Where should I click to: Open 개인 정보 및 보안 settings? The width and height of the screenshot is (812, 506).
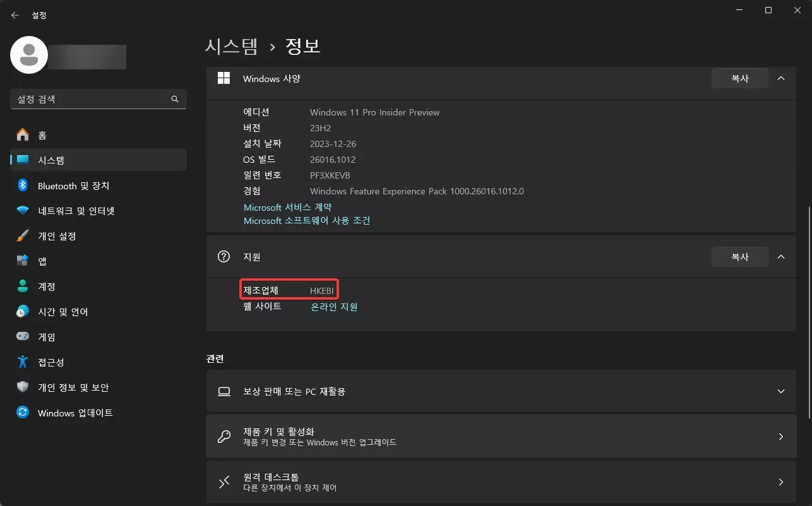(99, 387)
